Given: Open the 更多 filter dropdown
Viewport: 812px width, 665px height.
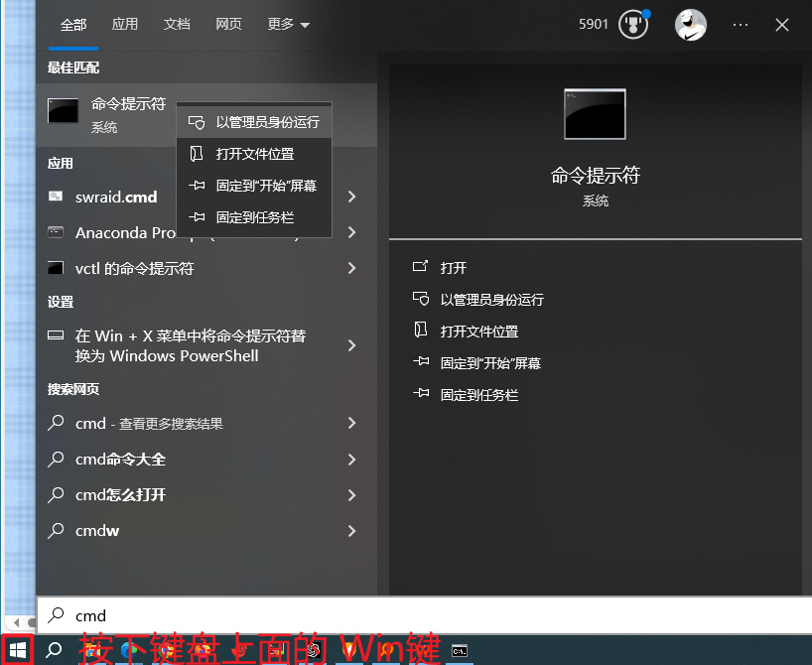Looking at the screenshot, I should [x=288, y=25].
